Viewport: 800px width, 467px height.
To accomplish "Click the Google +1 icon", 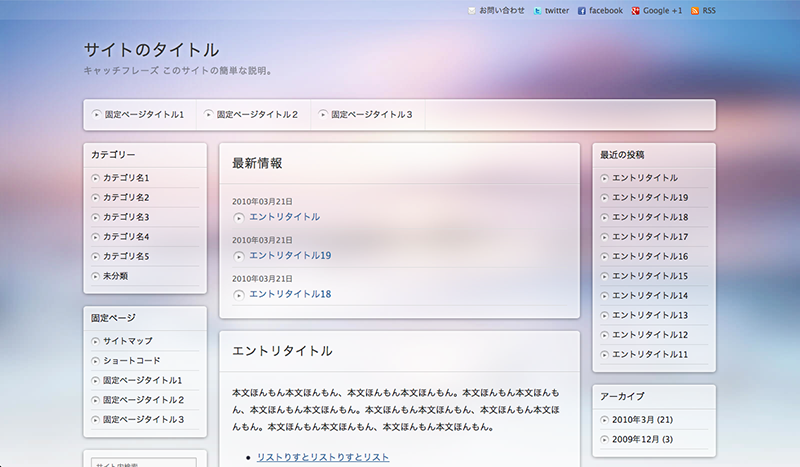I will click(x=635, y=11).
